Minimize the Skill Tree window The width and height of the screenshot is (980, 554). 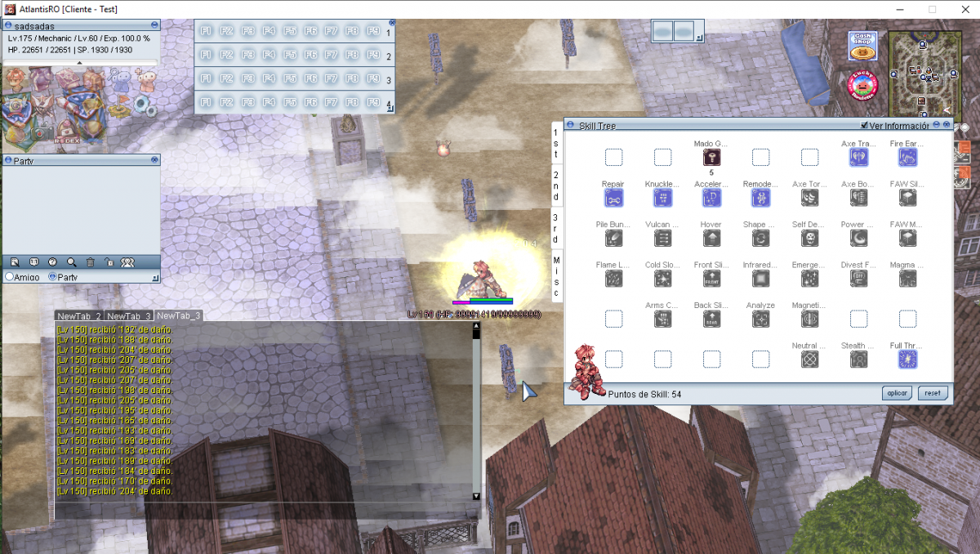[x=938, y=125]
